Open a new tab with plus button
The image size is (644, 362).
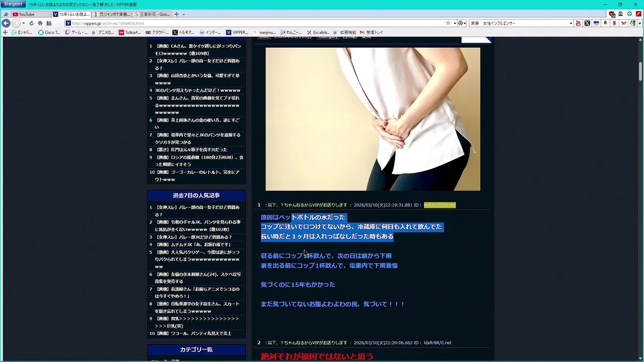pos(176,14)
